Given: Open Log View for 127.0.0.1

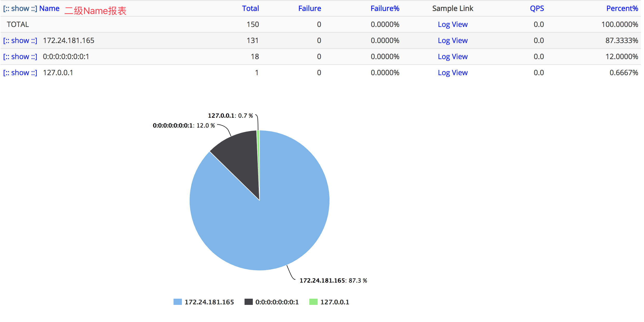Looking at the screenshot, I should (453, 73).
